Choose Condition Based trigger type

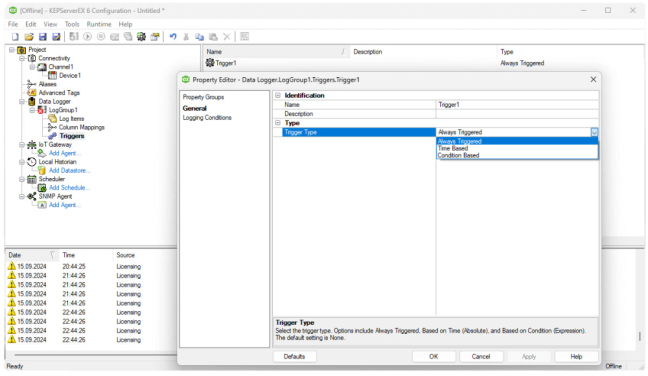(x=517, y=155)
